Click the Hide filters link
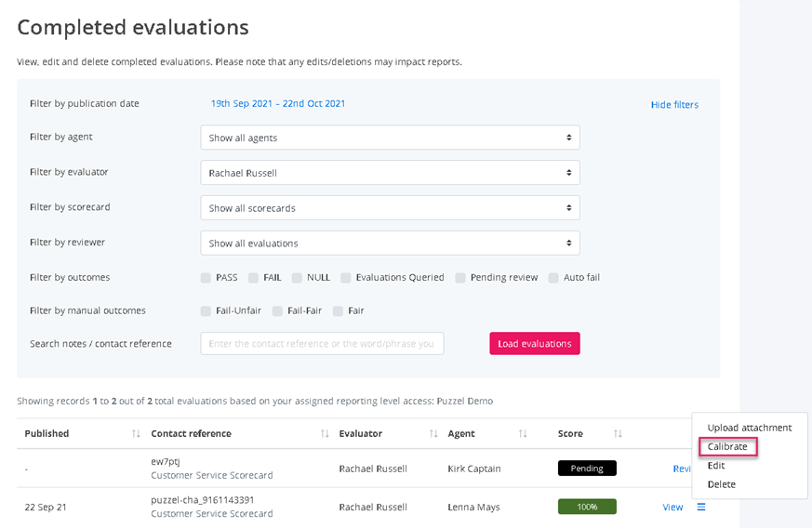Image resolution: width=812 pixels, height=528 pixels. click(674, 105)
